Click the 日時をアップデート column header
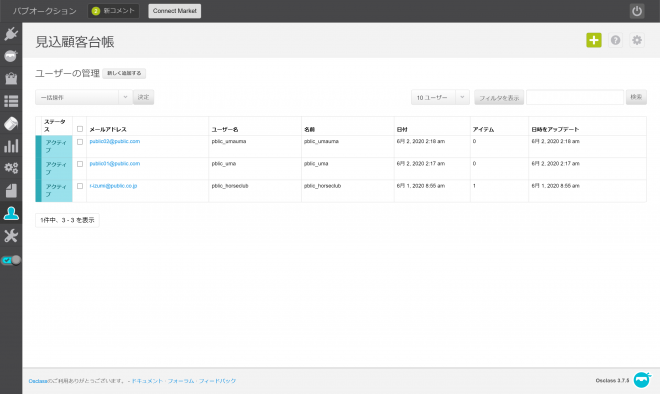The height and width of the screenshot is (394, 660). click(555, 130)
